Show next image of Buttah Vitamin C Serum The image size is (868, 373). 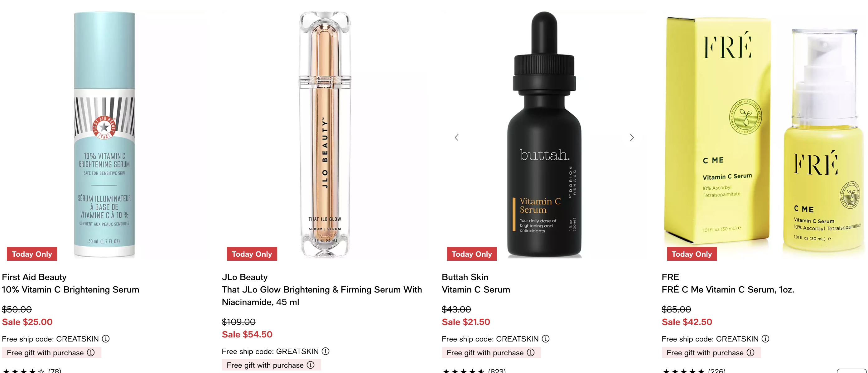[632, 138]
